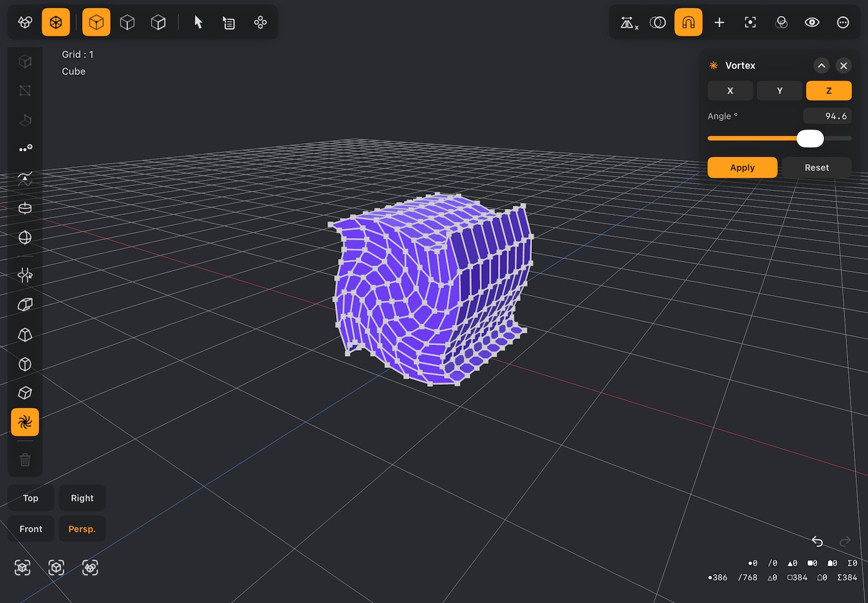Image resolution: width=868 pixels, height=603 pixels.
Task: Set Vortex axis to Z
Action: (x=829, y=90)
